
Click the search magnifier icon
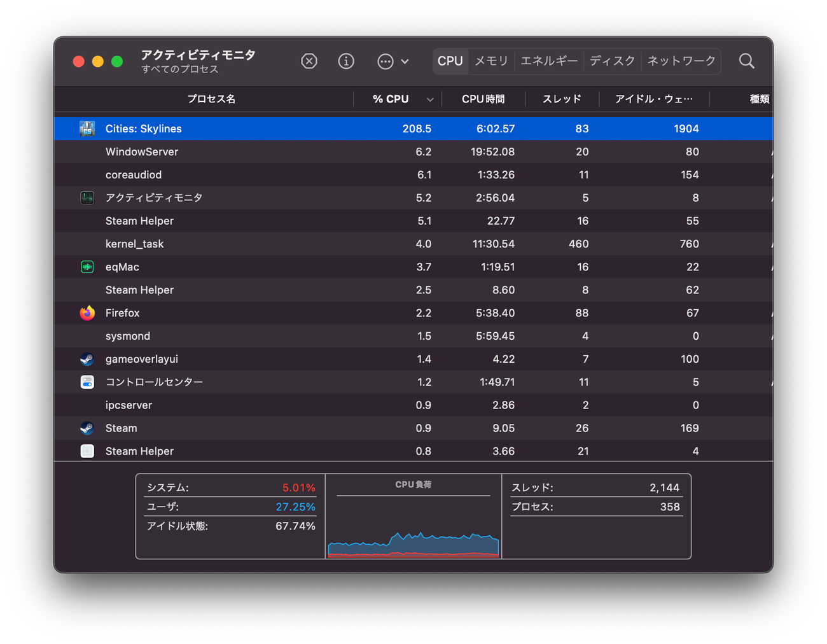click(x=746, y=61)
